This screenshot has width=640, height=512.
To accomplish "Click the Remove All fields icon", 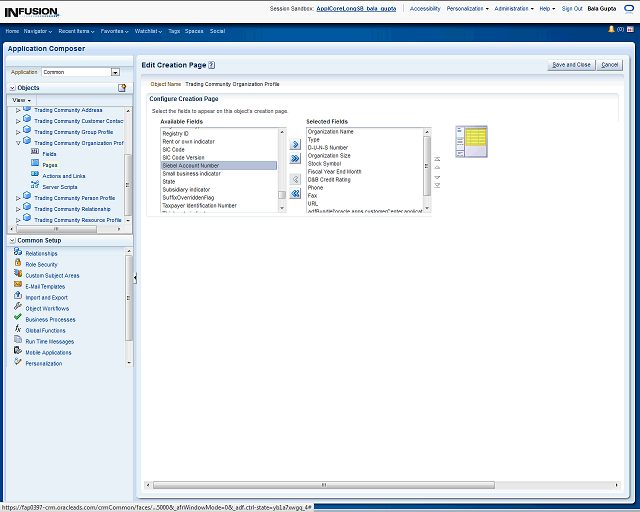I will pos(295,193).
